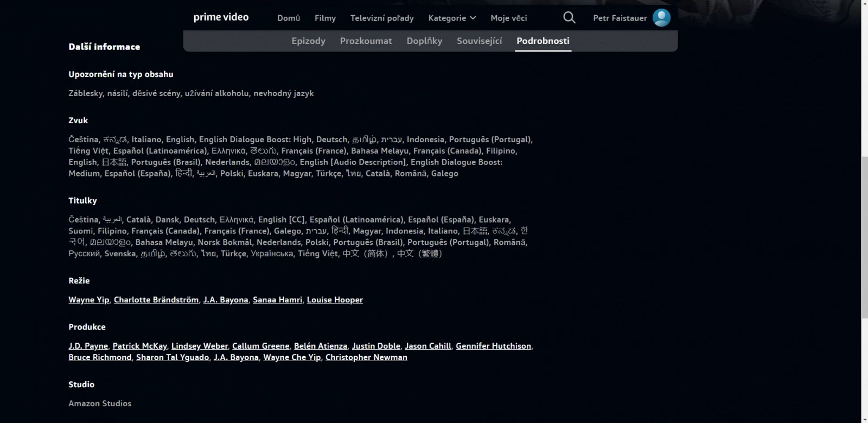868x423 pixels.
Task: Click the Studio heading
Action: click(81, 384)
